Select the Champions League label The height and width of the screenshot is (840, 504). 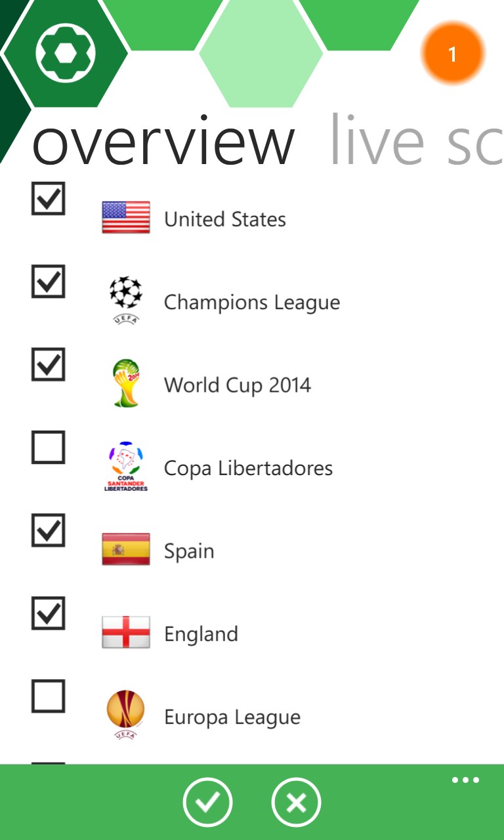pos(252,303)
